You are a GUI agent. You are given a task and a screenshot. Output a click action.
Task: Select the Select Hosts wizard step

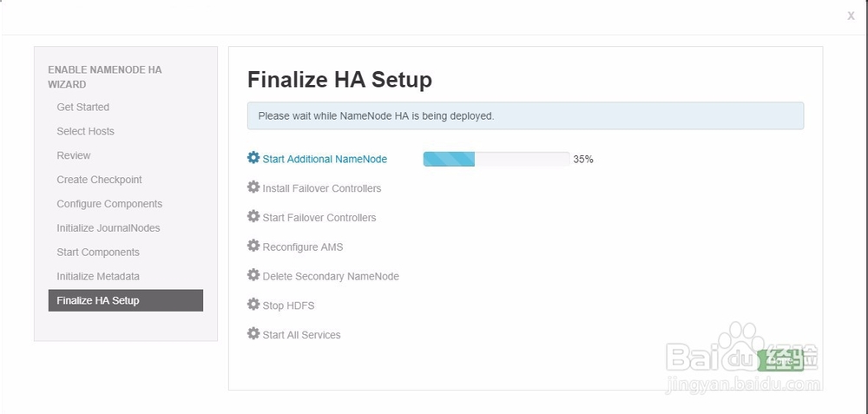(x=86, y=132)
